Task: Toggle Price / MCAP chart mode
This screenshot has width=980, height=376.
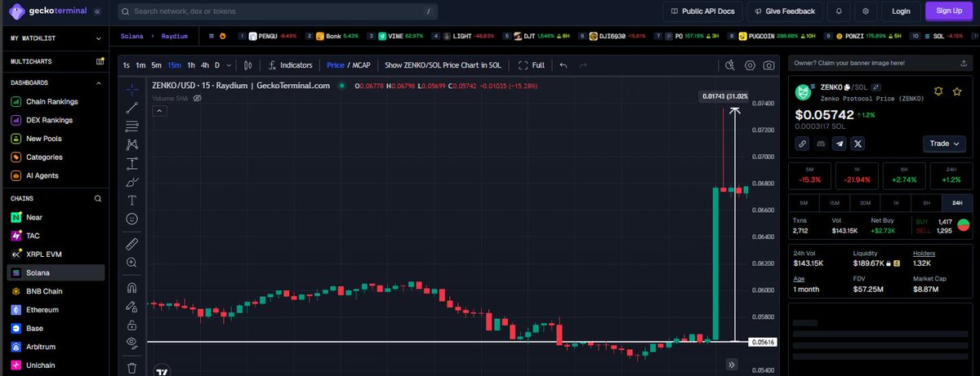Action: [348, 65]
